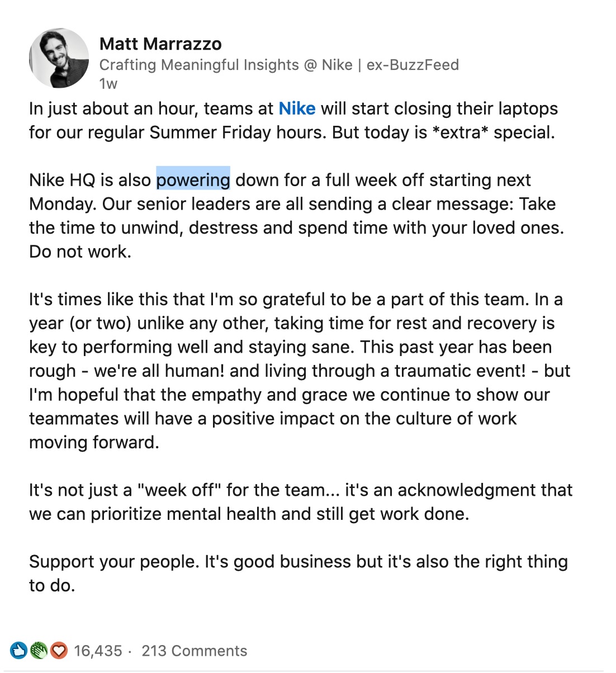Open the 213 Comments link
The width and height of the screenshot is (616, 673).
(194, 651)
